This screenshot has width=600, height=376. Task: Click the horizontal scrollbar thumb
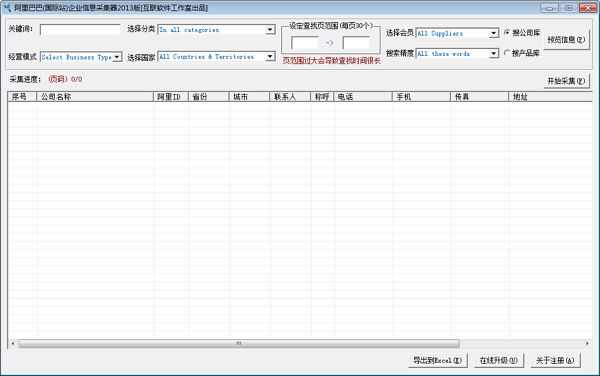pyautogui.click(x=239, y=343)
